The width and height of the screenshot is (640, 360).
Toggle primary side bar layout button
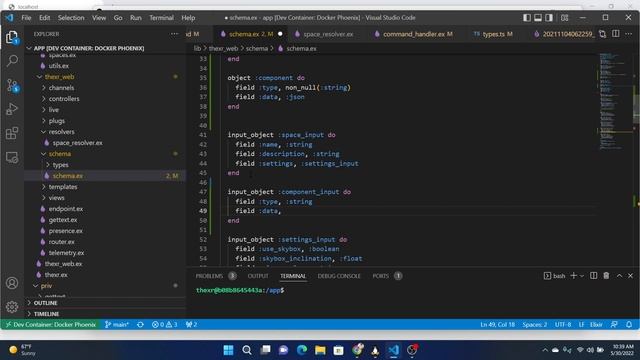[527, 18]
